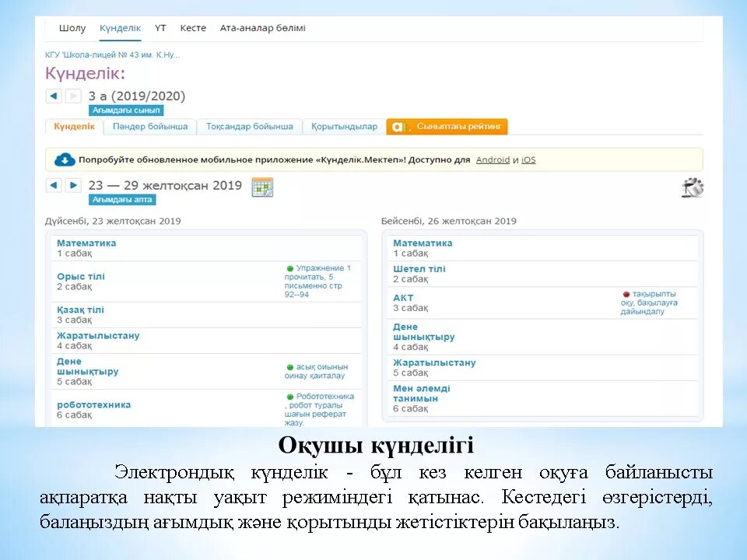Screen dimensions: 747x560
Task: Click the previous week arrow icon
Action: (53, 186)
